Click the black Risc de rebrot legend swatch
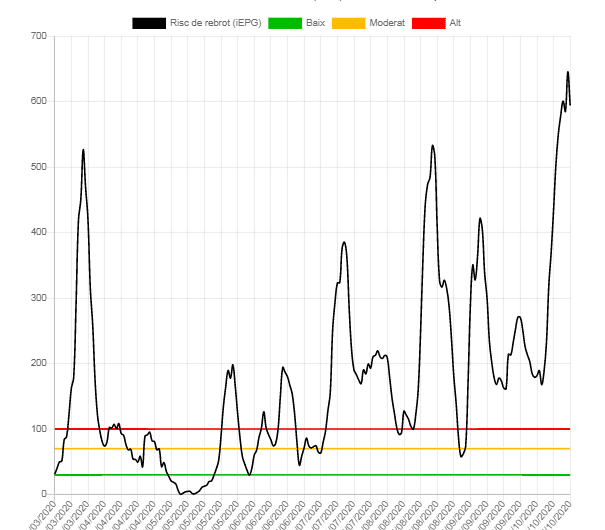This screenshot has width=605, height=530. coord(149,22)
